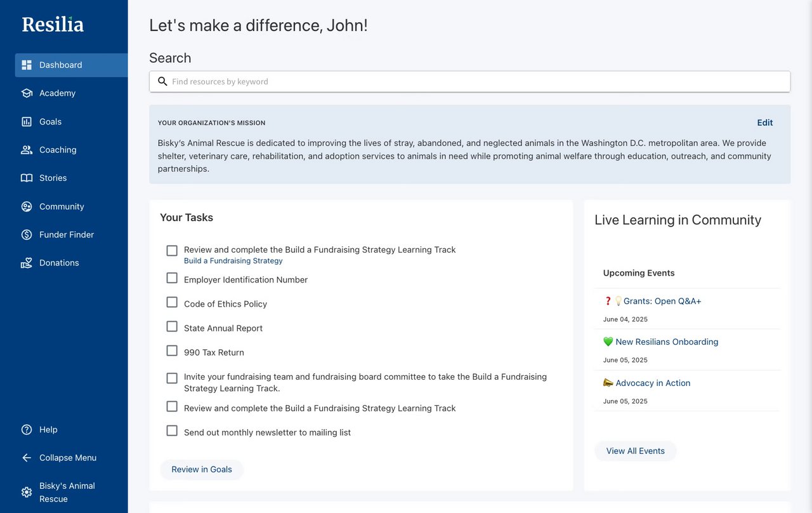Click the Coaching people icon
Image resolution: width=812 pixels, height=513 pixels.
(27, 150)
